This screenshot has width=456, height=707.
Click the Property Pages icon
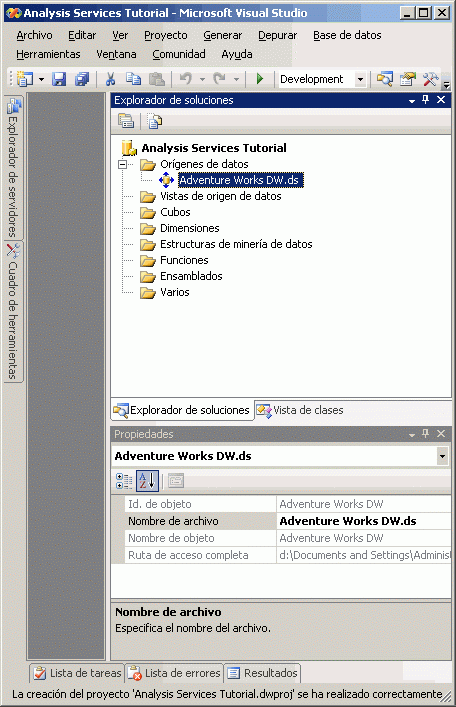[x=176, y=481]
